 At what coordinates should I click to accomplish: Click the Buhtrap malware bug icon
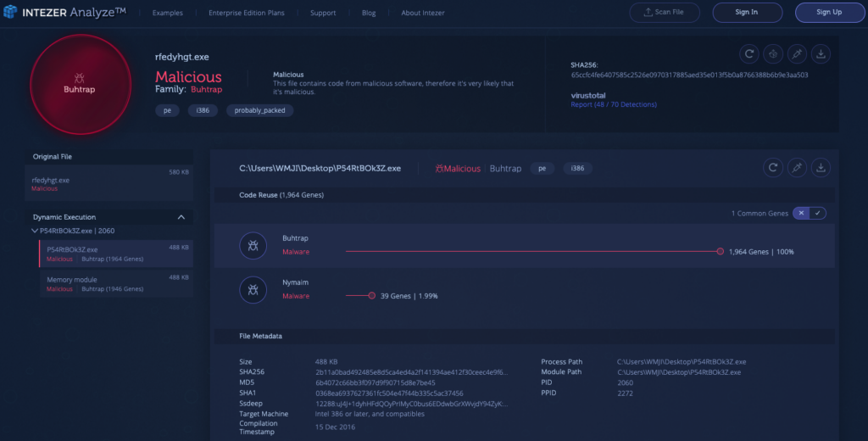pyautogui.click(x=253, y=245)
